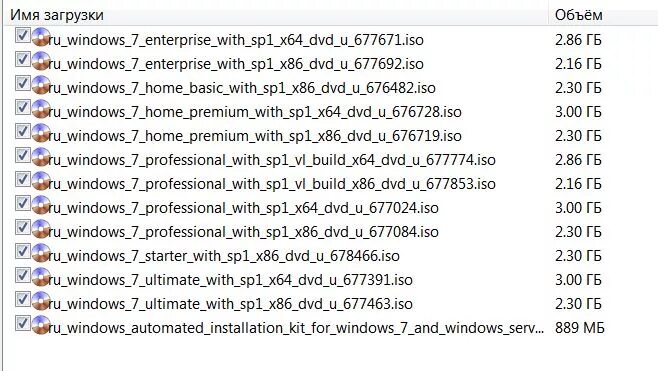Uncheck home_premium x86 676719 iso checkbox
The height and width of the screenshot is (371, 658).
pyautogui.click(x=22, y=131)
